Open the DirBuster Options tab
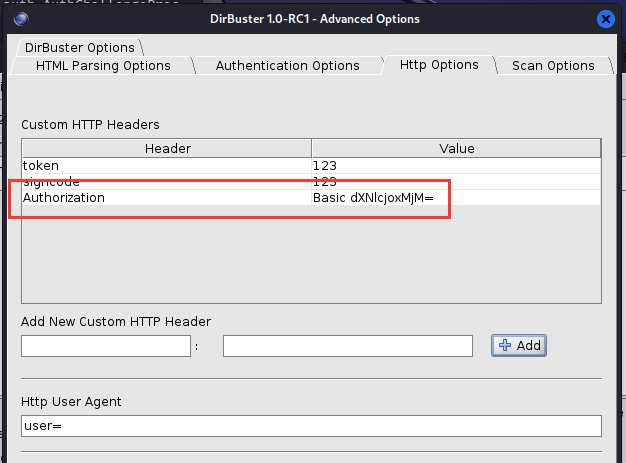The image size is (626, 463). (80, 47)
